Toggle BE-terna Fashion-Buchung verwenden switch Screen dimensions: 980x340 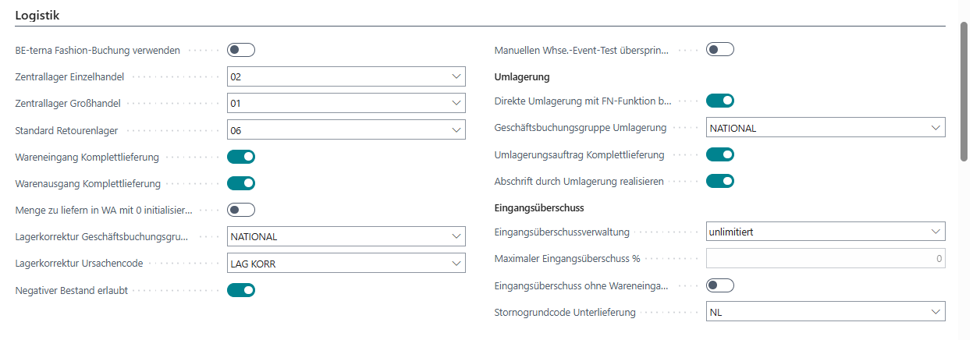241,51
